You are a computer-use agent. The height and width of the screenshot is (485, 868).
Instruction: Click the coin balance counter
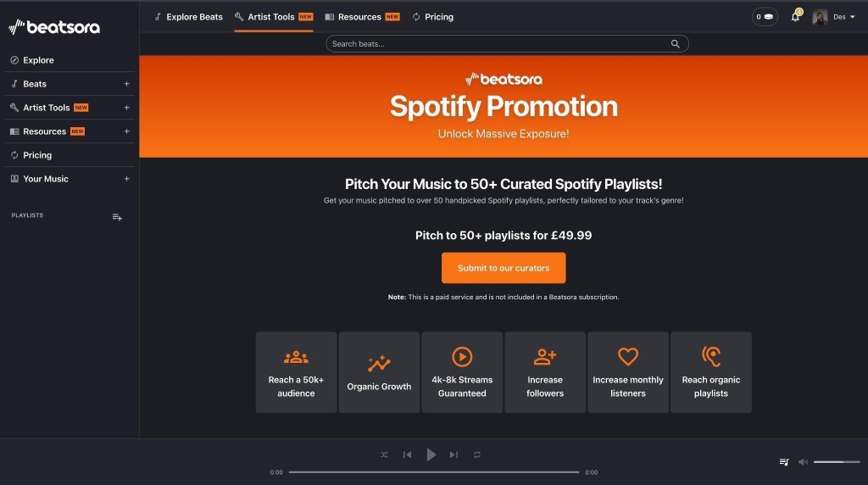tap(765, 17)
